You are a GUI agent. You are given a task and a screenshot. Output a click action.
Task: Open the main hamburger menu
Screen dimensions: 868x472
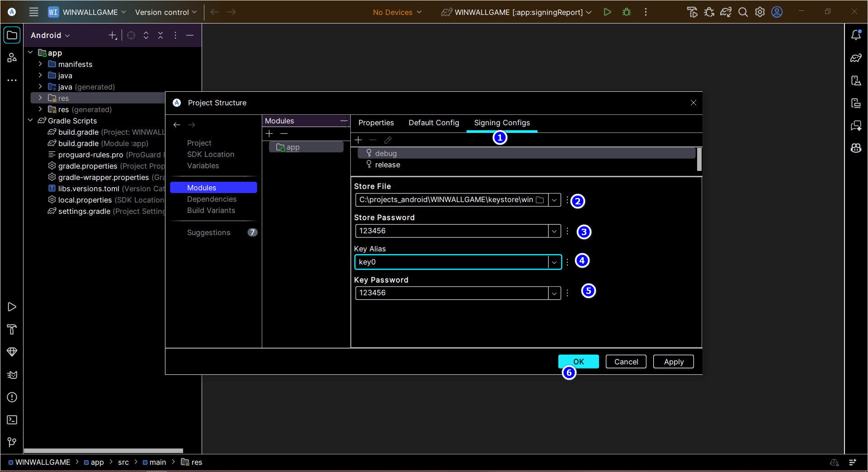coord(33,12)
